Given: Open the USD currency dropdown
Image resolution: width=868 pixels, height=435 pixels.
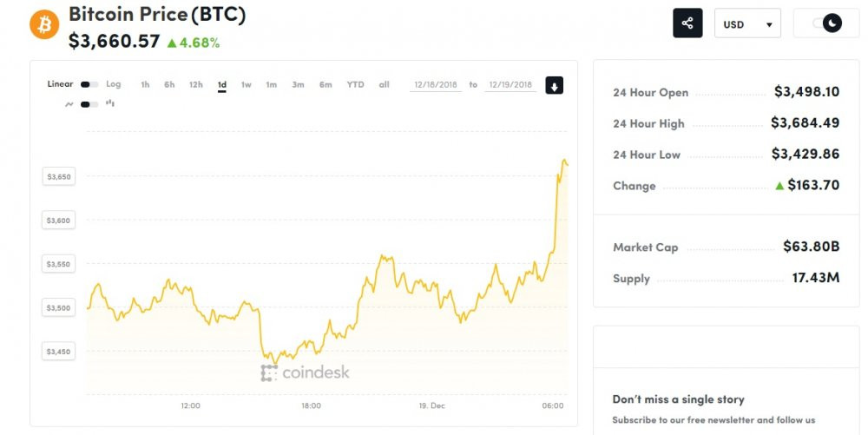Looking at the screenshot, I should pos(746,24).
